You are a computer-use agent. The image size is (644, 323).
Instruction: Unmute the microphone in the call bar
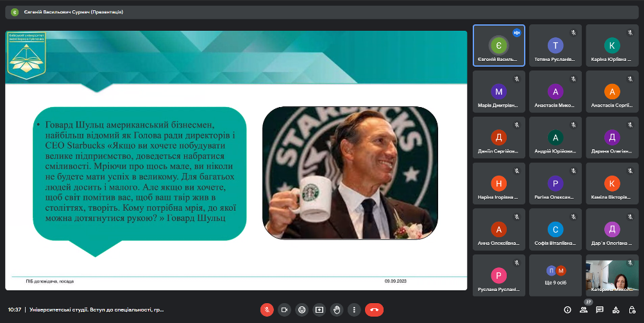[x=267, y=310]
